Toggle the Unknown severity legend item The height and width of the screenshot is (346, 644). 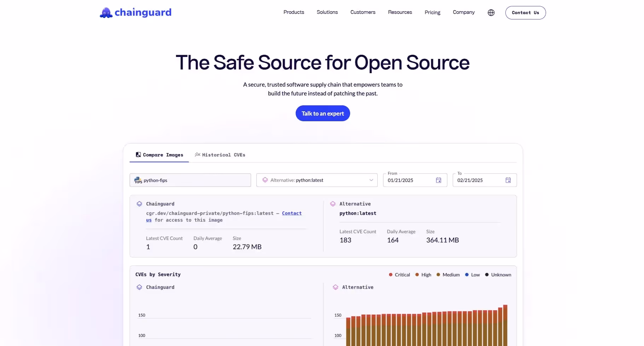pos(498,275)
